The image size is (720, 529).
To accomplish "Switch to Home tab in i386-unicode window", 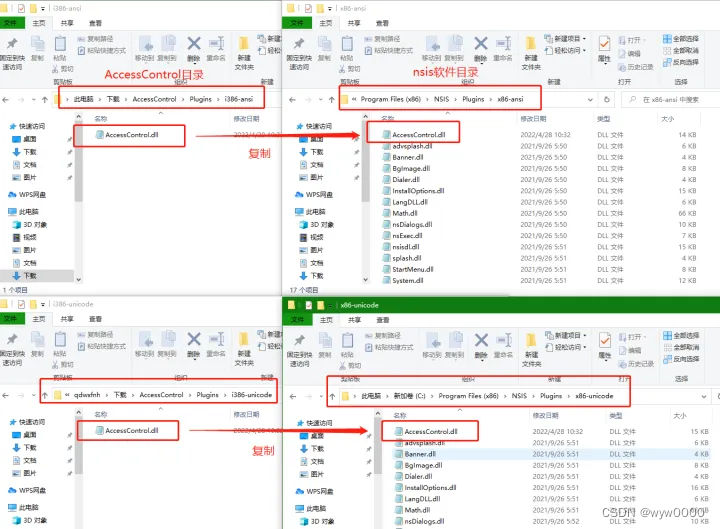I will point(39,319).
